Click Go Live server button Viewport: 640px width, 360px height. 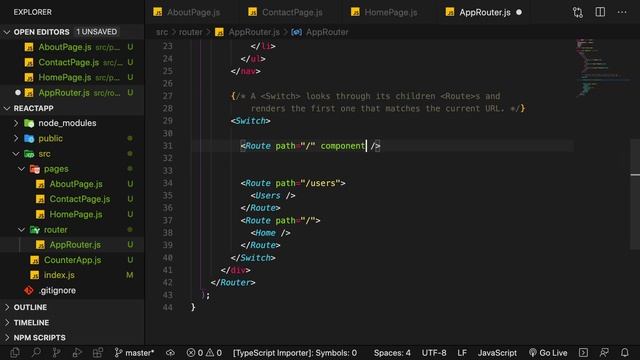(x=548, y=353)
